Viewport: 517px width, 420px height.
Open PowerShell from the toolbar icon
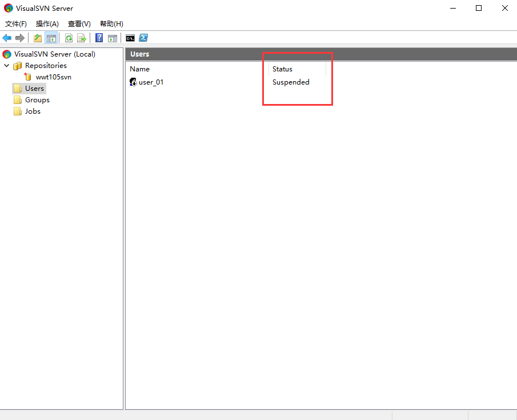tap(144, 38)
